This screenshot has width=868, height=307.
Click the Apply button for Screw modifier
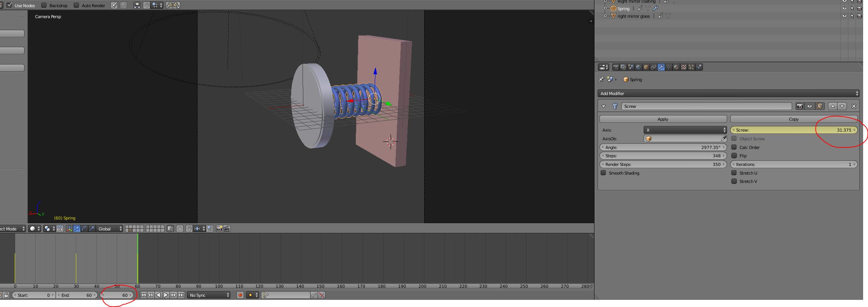pos(663,119)
